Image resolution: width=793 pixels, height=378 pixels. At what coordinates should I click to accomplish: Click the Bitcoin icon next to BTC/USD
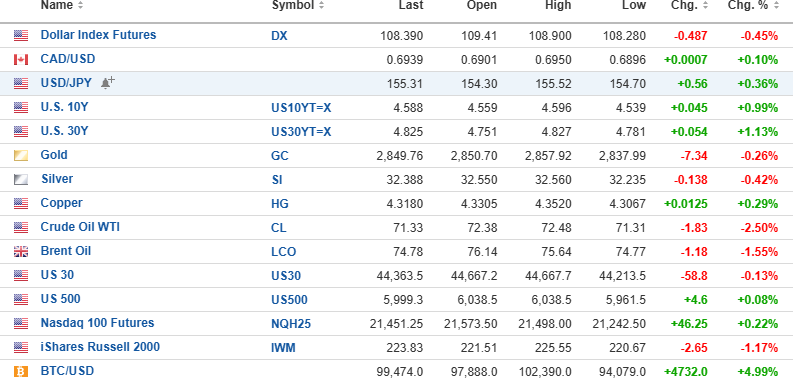21,371
